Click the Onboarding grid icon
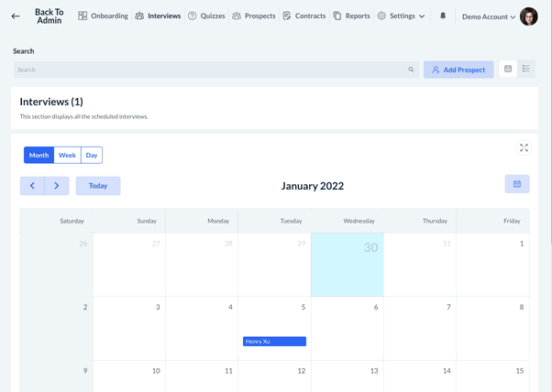Screen dimensions: 552x392 [x=83, y=16]
